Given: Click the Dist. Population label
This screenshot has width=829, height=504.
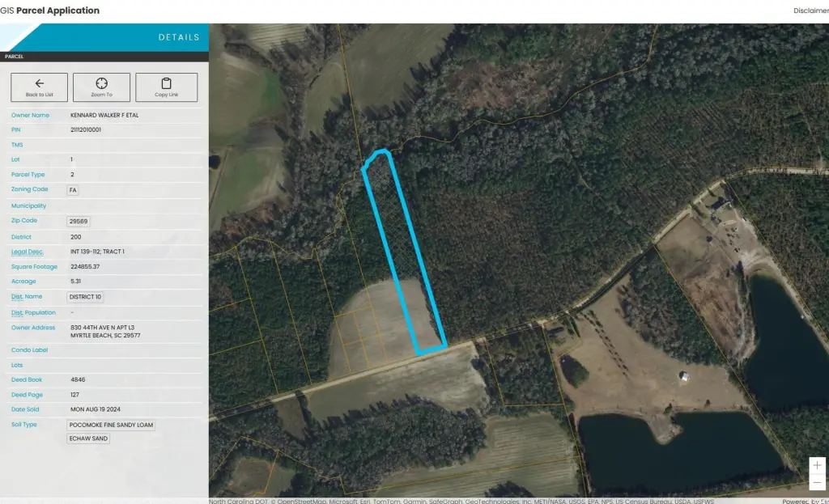Looking at the screenshot, I should point(33,313).
